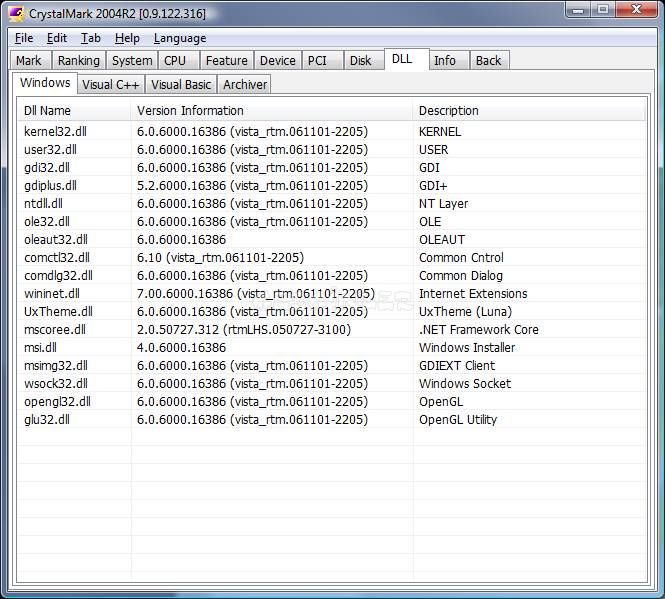Select the comctl32.dll row
This screenshot has height=599, width=665.
tap(332, 258)
